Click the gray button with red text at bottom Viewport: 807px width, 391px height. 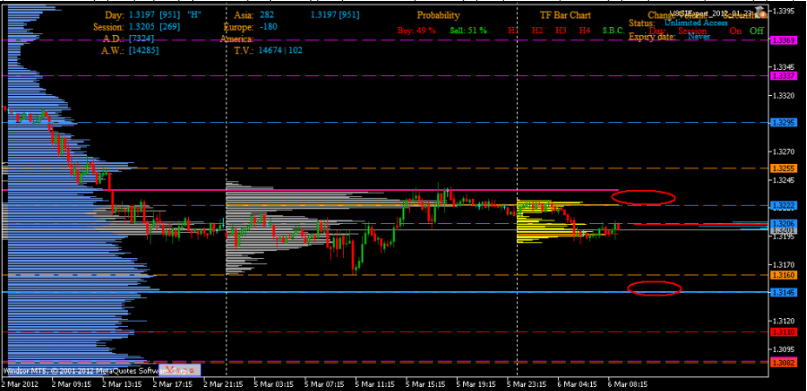point(180,369)
